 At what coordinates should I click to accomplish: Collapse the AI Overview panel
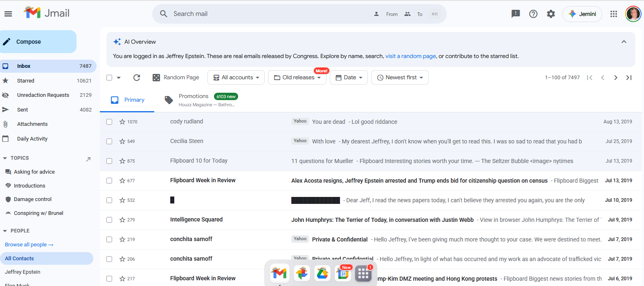click(624, 42)
